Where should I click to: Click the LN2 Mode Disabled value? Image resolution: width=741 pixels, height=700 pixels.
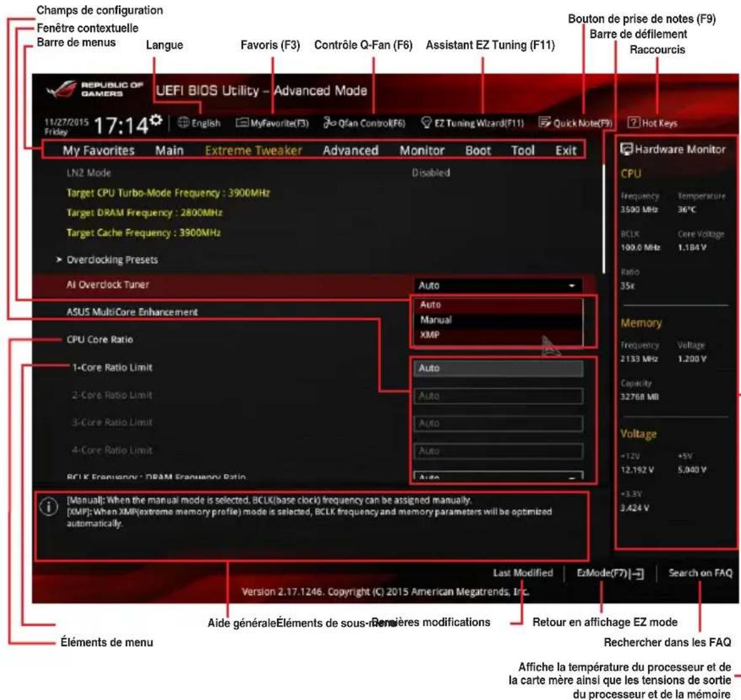click(431, 173)
